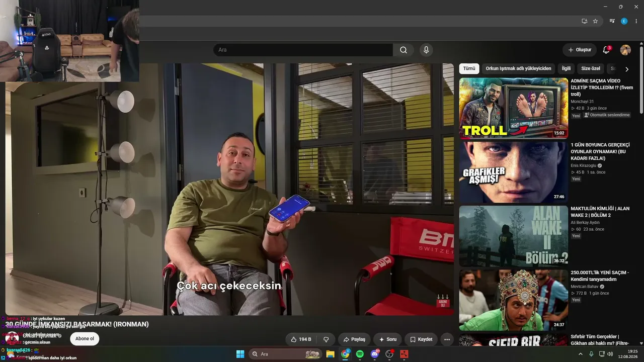This screenshot has width=644, height=362.
Task: Open YouTube notifications bell
Action: click(606, 50)
